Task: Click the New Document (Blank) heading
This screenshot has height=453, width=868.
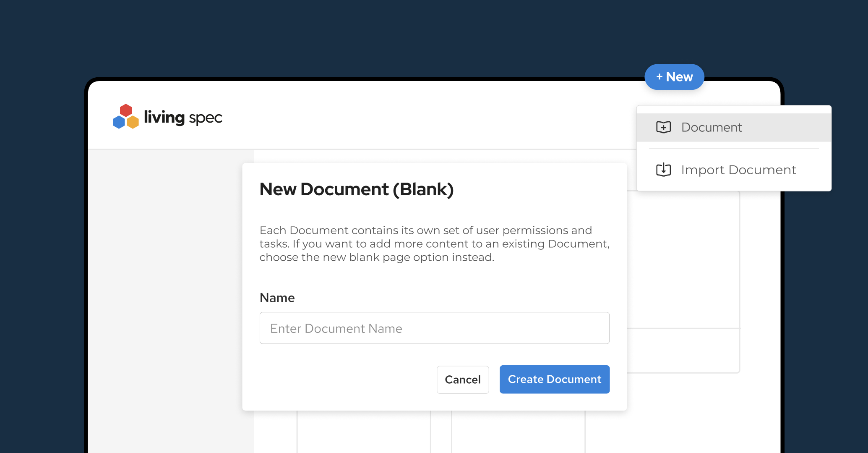Action: point(356,189)
